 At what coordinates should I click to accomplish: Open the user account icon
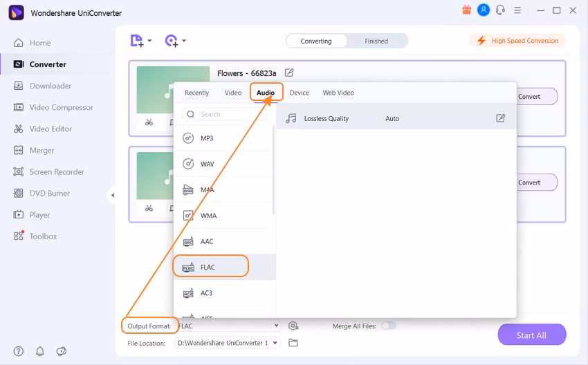[484, 10]
